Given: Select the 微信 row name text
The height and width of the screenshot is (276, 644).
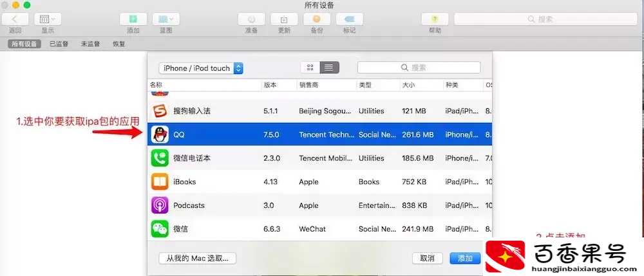Looking at the screenshot, I should (181, 229).
